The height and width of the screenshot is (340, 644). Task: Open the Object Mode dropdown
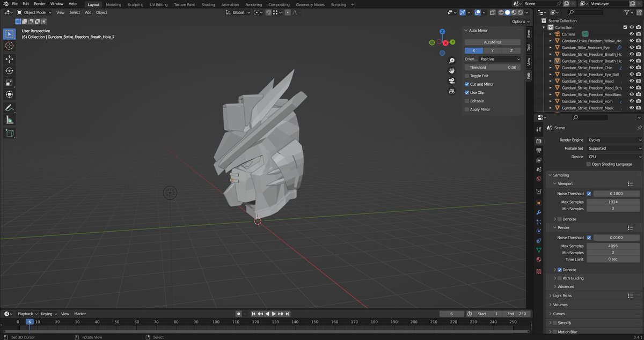[33, 12]
